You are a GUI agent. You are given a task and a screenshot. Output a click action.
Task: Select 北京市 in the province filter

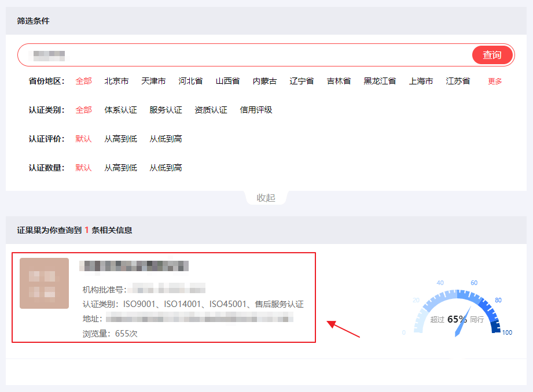[x=116, y=81]
